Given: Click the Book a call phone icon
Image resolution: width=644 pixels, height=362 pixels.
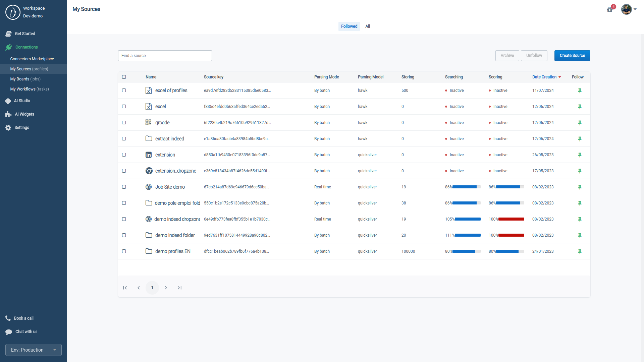Looking at the screenshot, I should (x=8, y=318).
